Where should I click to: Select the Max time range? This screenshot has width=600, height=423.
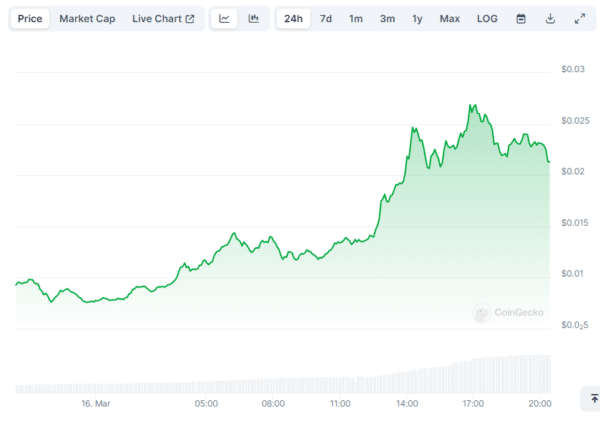tap(450, 19)
